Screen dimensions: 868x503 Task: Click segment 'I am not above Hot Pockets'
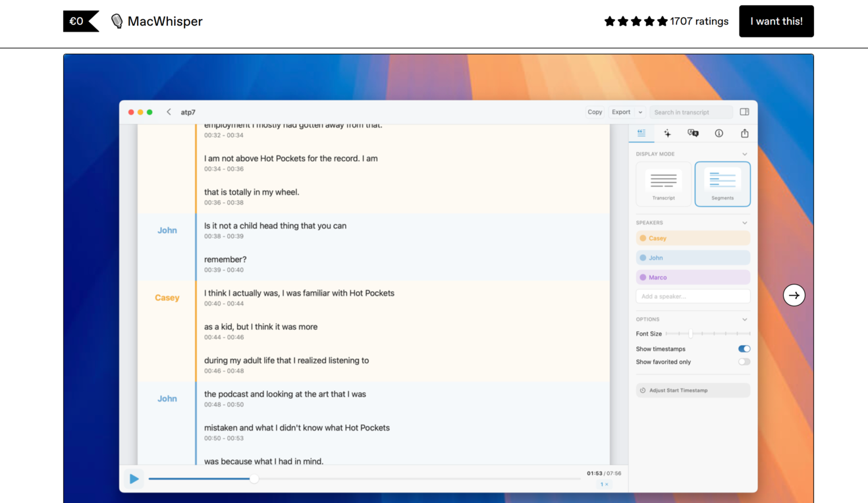290,159
